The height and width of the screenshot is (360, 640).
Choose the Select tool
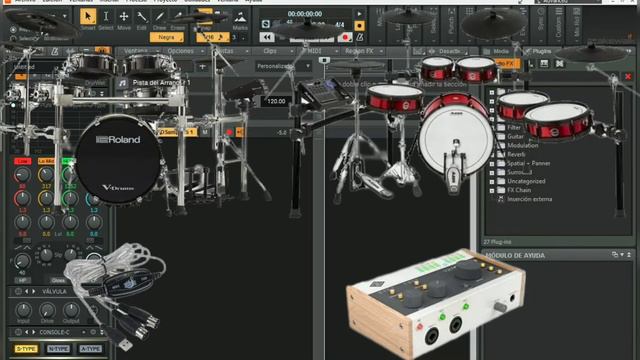pyautogui.click(x=106, y=17)
